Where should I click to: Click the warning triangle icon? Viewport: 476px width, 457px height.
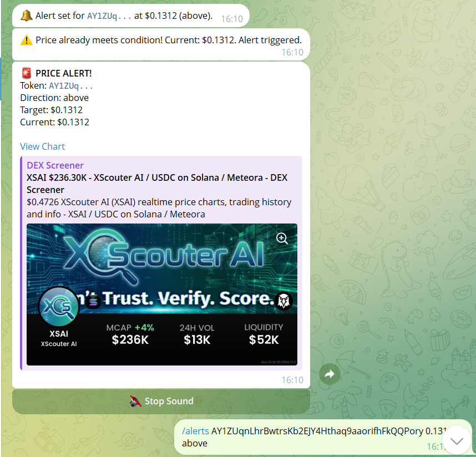pyautogui.click(x=27, y=40)
